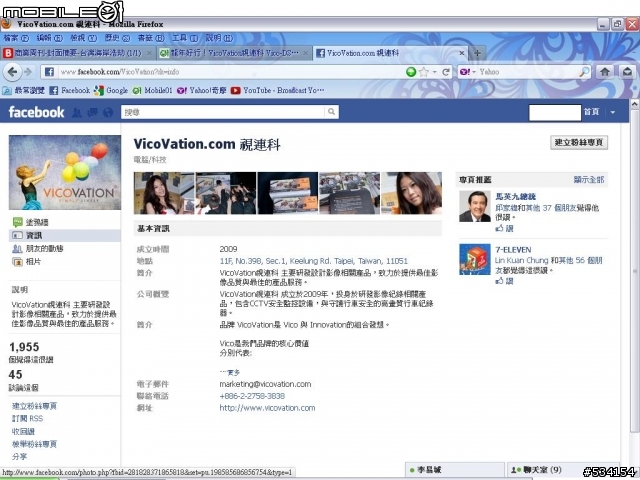Click the bookmark star icon in address bar
Image resolution: width=640 pixels, height=480 pixels.
424,72
